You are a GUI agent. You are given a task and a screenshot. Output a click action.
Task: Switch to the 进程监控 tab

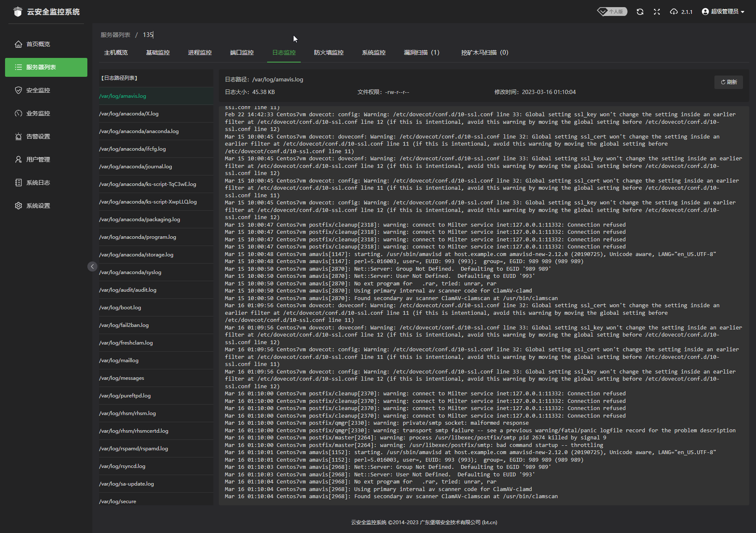click(x=199, y=52)
